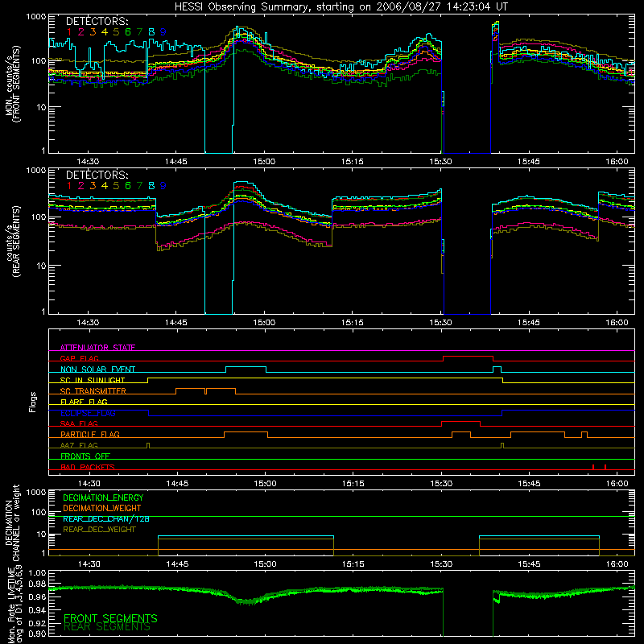644x644 pixels.
Task: Click the REAR_DEC_WEIGHT legend entry
Action: coord(99,530)
